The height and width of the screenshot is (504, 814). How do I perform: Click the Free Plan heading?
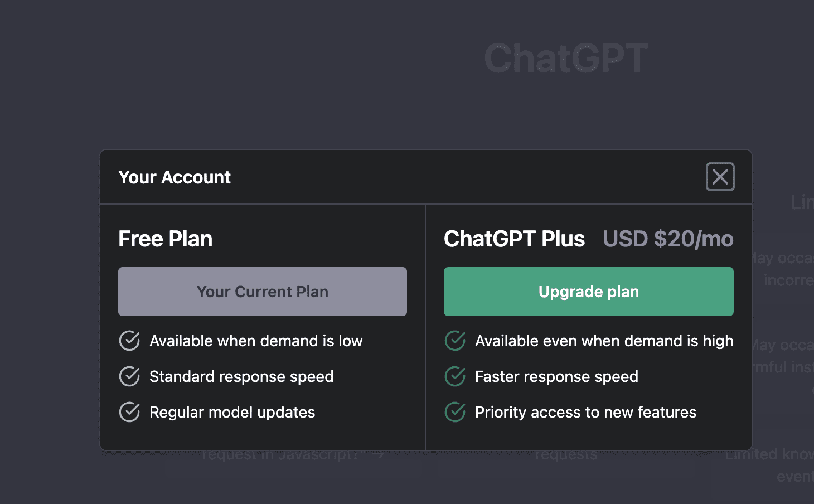[x=165, y=239]
